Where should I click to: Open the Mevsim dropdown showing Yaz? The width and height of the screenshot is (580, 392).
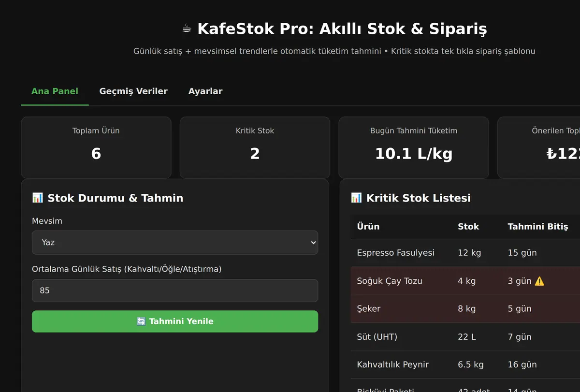point(175,242)
